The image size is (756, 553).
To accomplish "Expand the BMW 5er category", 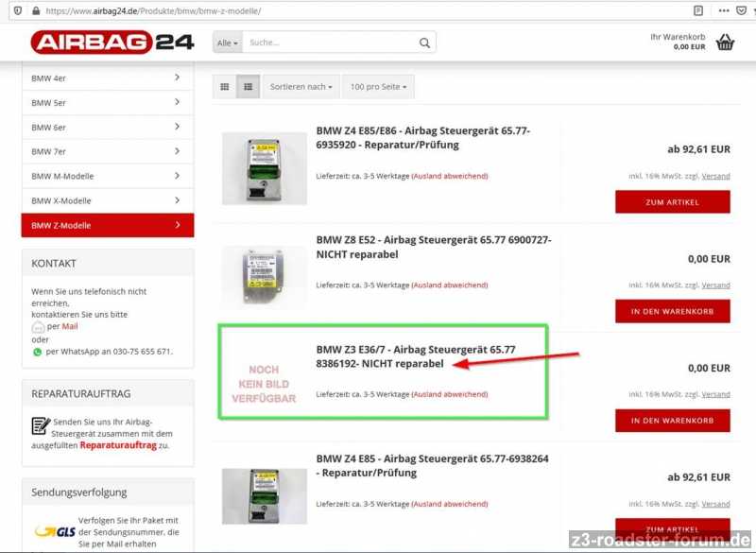I will click(107, 102).
